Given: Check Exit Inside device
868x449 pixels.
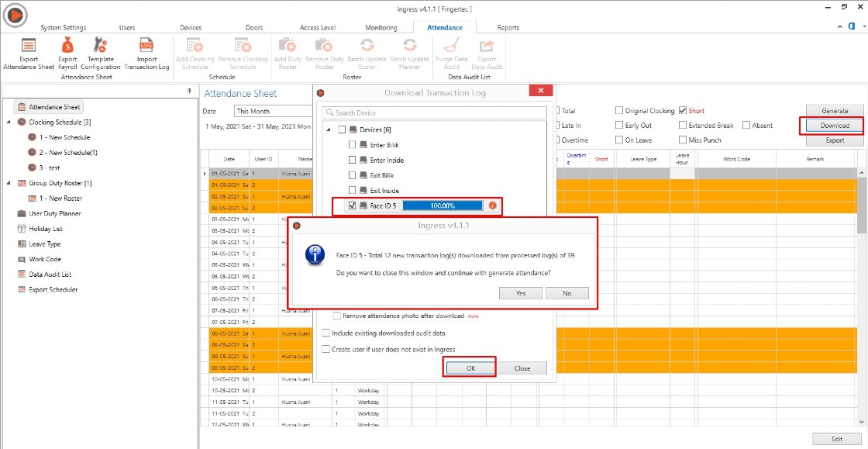Looking at the screenshot, I should (352, 191).
